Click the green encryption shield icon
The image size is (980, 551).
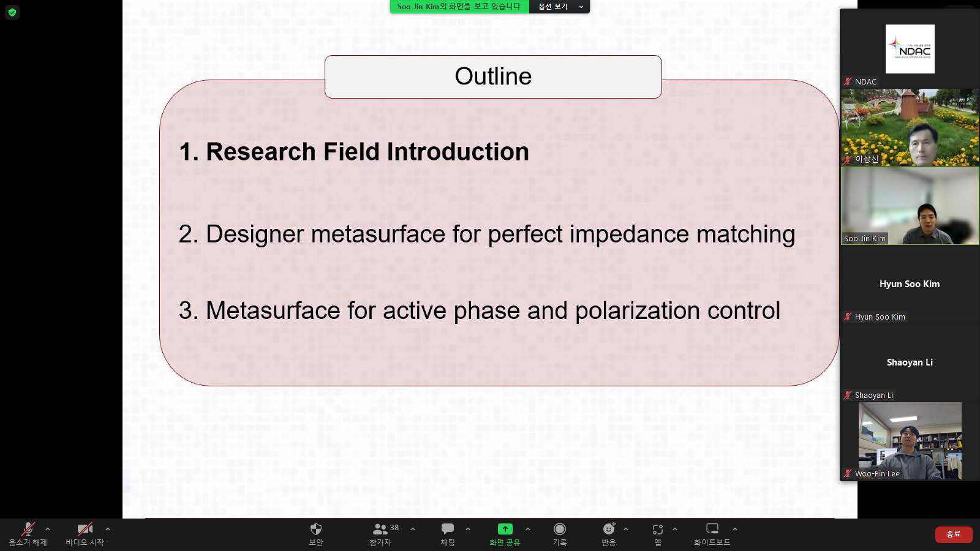[12, 12]
